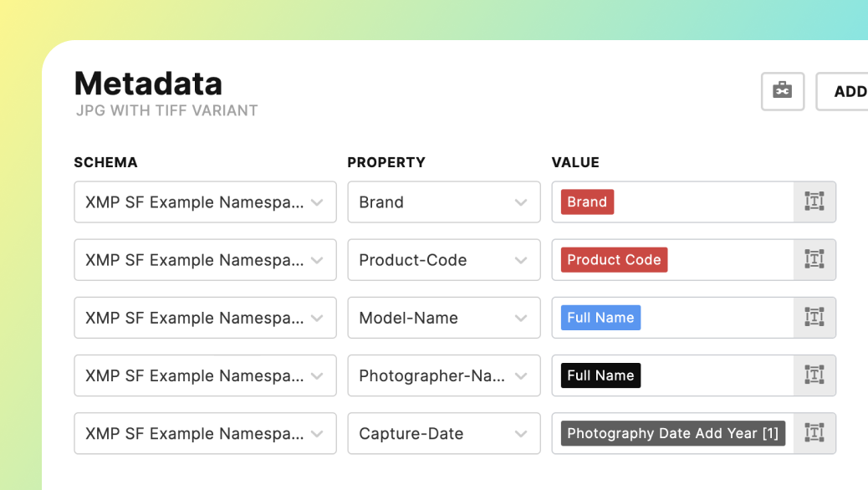Open the Photographer-Name property dropdown
This screenshot has width=868, height=490.
[x=443, y=375]
